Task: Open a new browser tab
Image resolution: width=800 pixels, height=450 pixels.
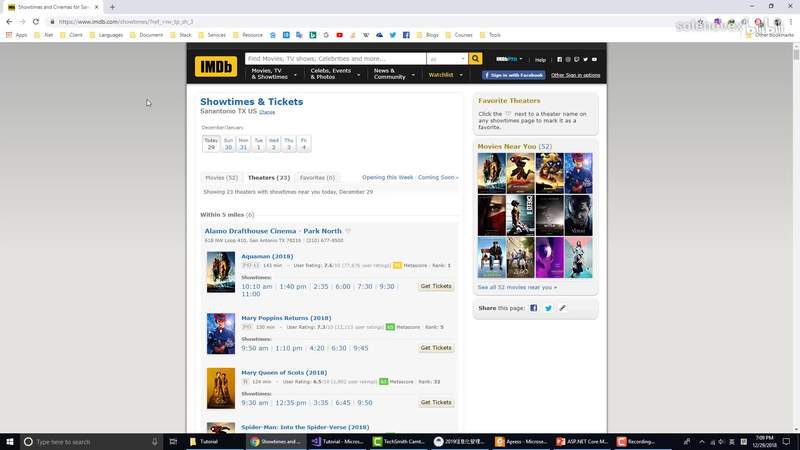Action: tap(112, 7)
